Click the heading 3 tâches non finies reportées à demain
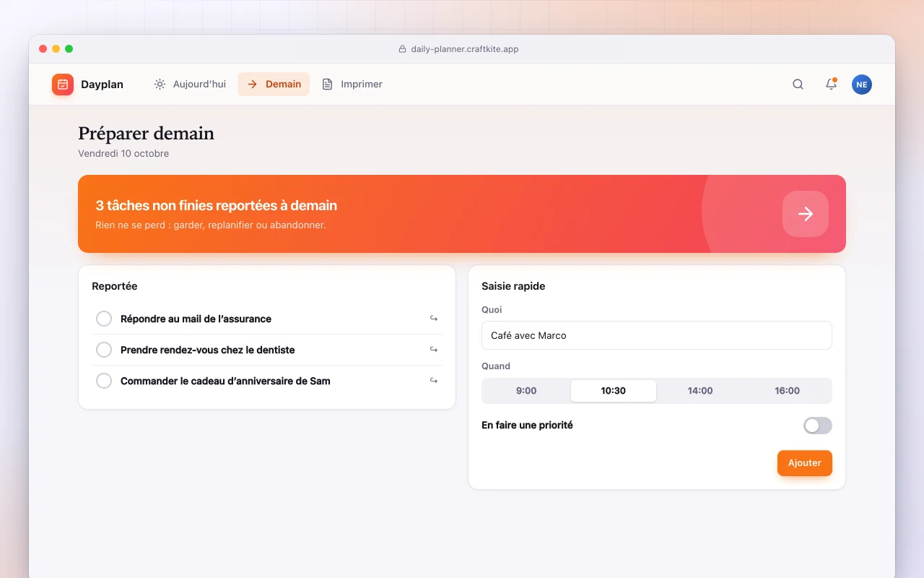The width and height of the screenshot is (924, 578). [x=217, y=206]
